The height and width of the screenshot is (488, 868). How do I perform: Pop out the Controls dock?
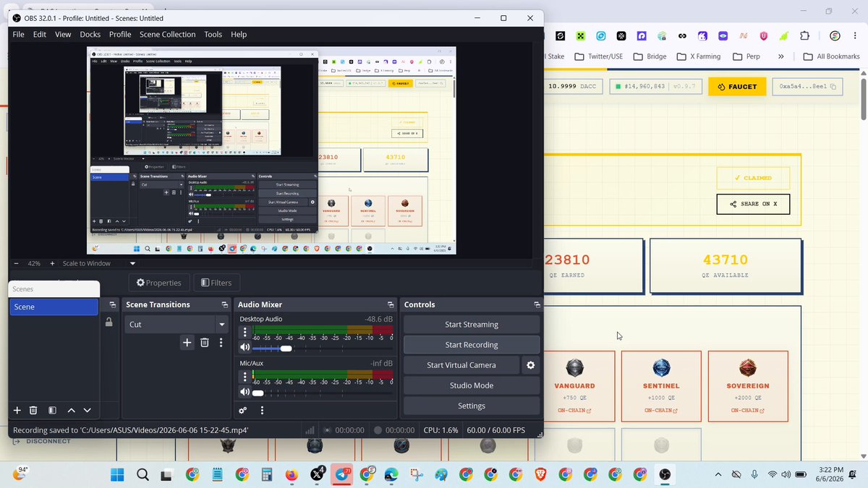point(537,305)
